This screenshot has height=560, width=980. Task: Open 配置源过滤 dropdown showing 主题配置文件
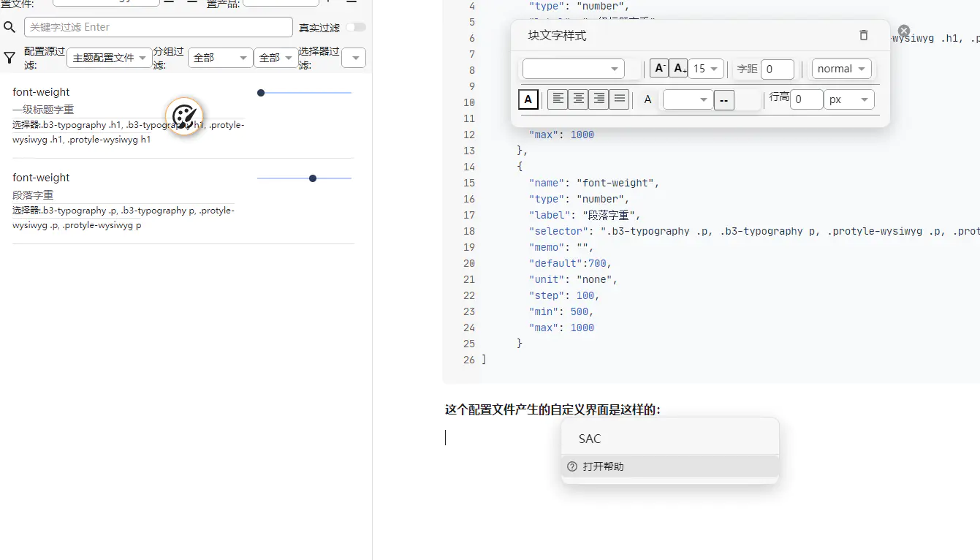pos(110,58)
